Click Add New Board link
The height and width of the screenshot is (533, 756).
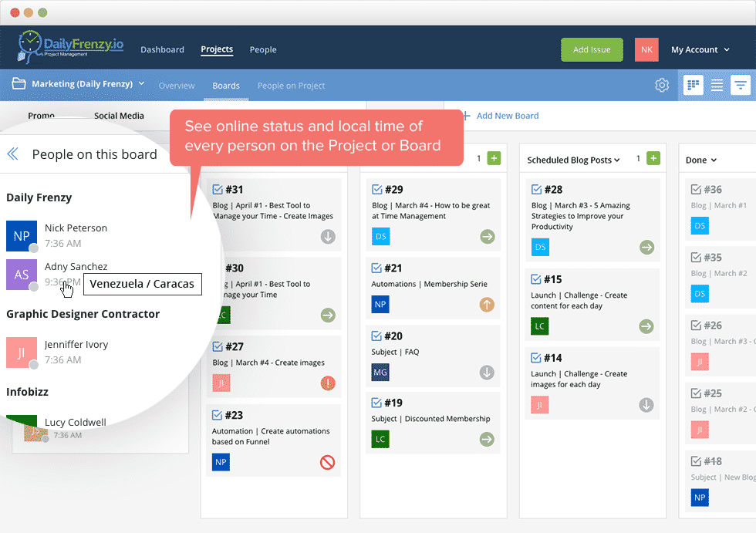pos(501,116)
